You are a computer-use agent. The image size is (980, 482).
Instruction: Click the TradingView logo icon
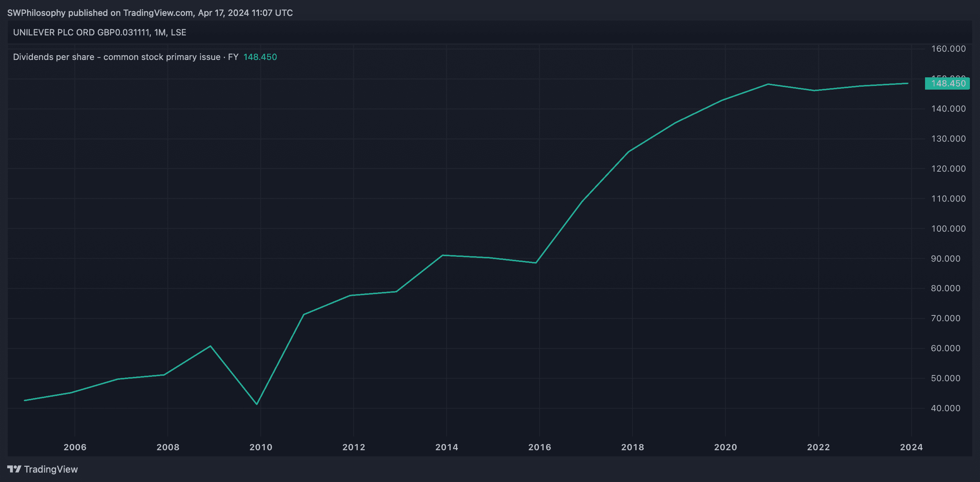click(14, 469)
